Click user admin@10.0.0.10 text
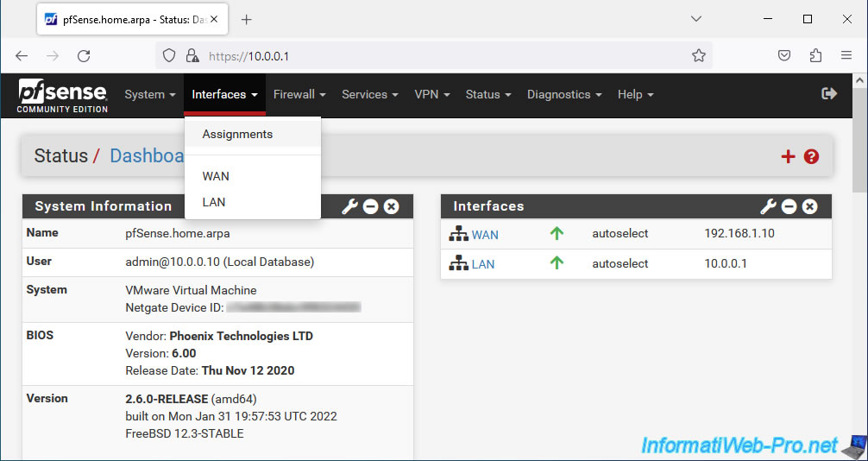 (220, 262)
